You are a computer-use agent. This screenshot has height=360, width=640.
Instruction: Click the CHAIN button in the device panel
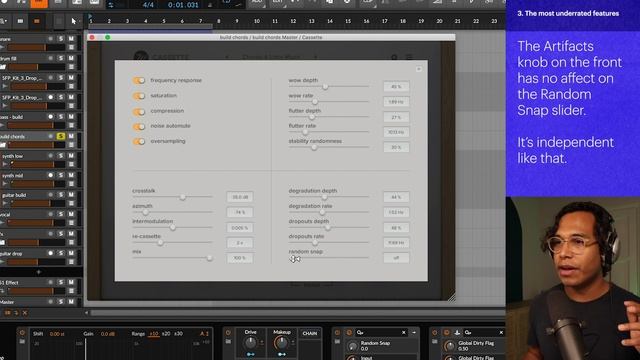click(310, 333)
